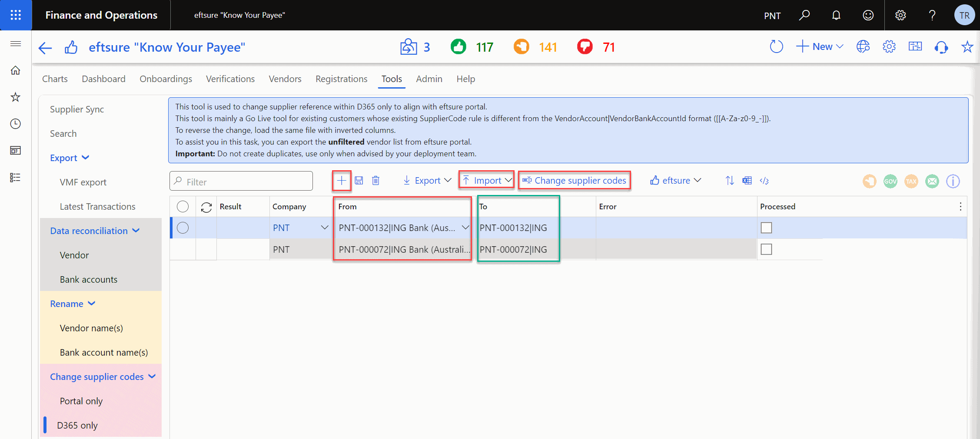980x439 pixels.
Task: Open the Import dropdown
Action: tap(487, 181)
